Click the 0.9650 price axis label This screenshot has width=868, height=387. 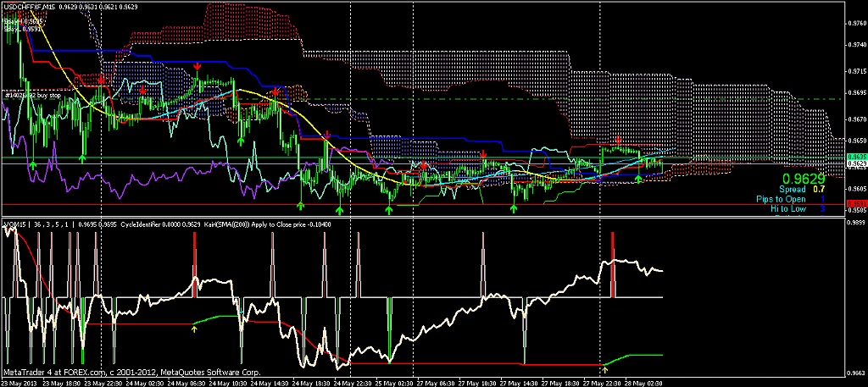857,141
